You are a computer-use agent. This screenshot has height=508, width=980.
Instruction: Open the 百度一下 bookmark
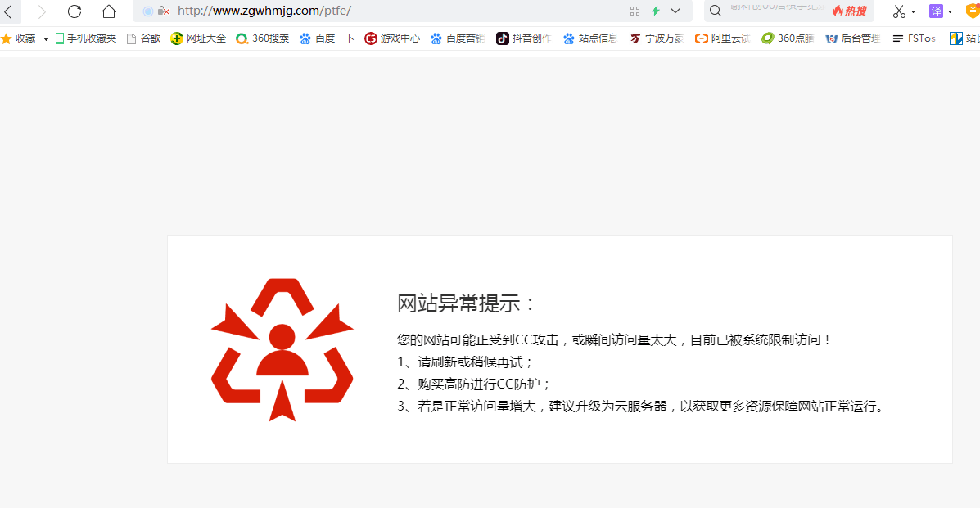[x=327, y=38]
